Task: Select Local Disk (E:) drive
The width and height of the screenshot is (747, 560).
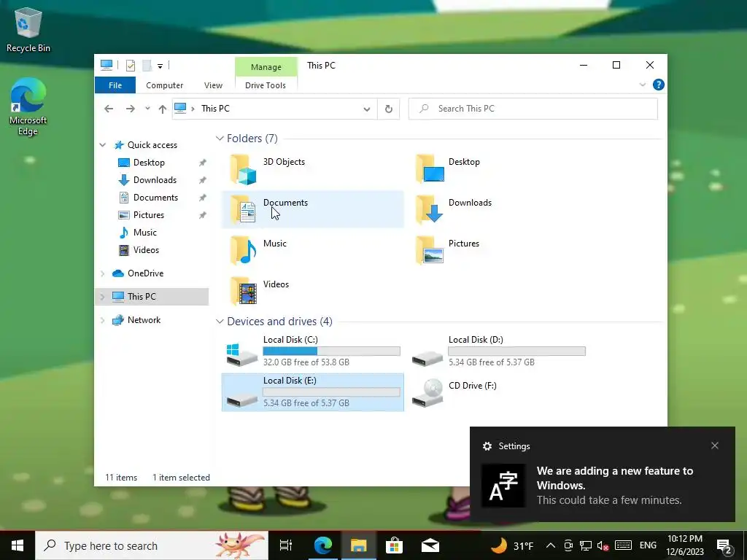Action: [x=312, y=392]
